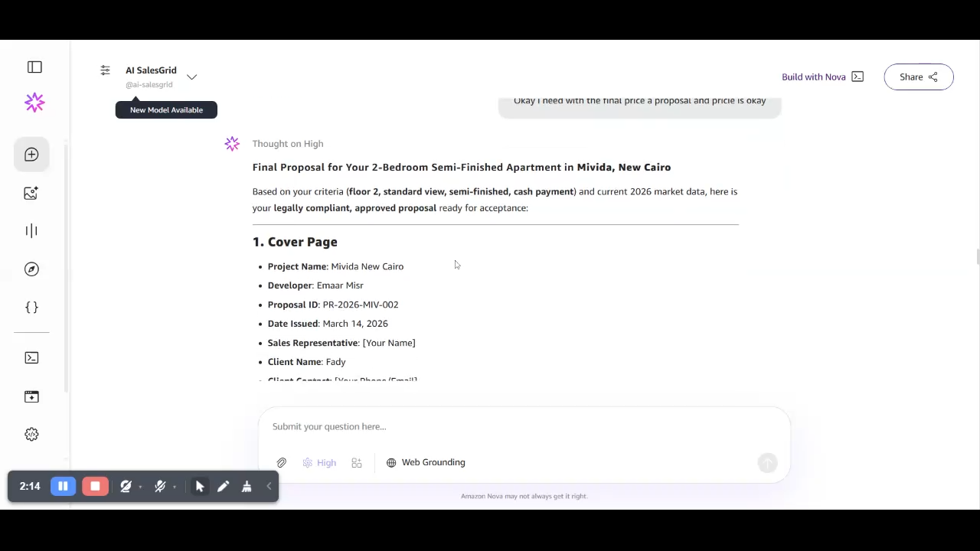Select the recorder pen annotation tool
This screenshot has height=551, width=980.
[223, 486]
